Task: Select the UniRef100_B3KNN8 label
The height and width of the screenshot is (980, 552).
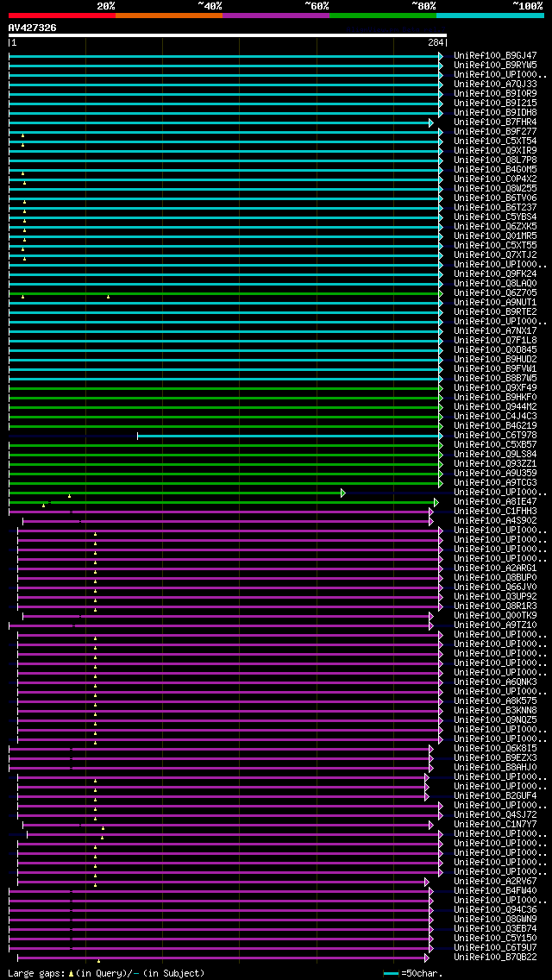Action: pyautogui.click(x=495, y=711)
